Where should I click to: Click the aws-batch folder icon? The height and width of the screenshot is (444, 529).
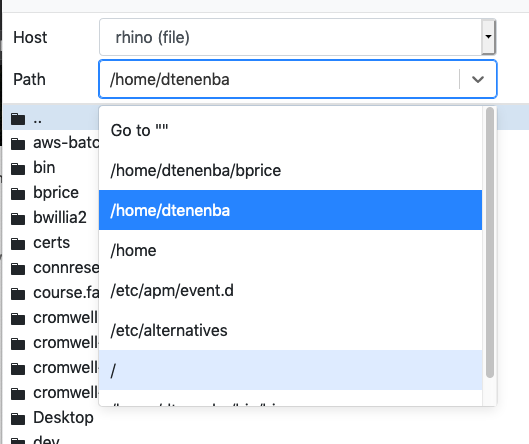[18, 144]
